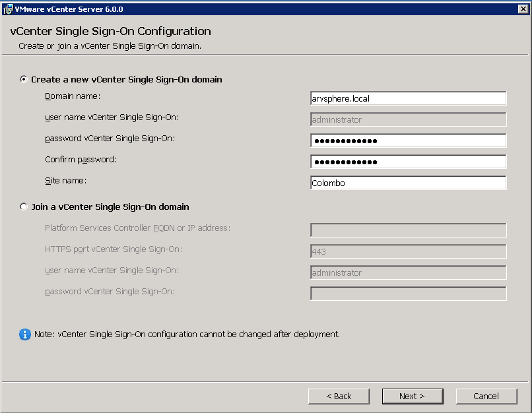This screenshot has width=532, height=413.
Task: Click the vCenter Single Sign-On Configuration heading
Action: click(x=110, y=31)
